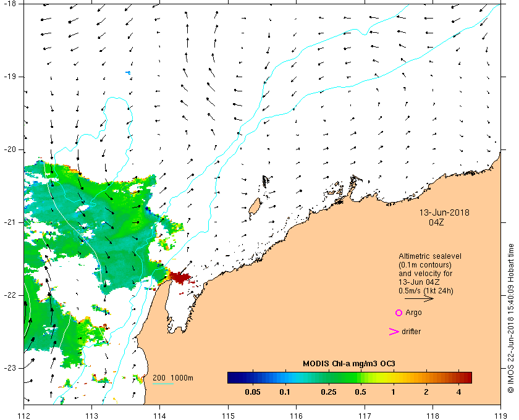This screenshot has height=420, width=519.
Task: Click the 'Argo' legend label
Action: click(x=413, y=313)
